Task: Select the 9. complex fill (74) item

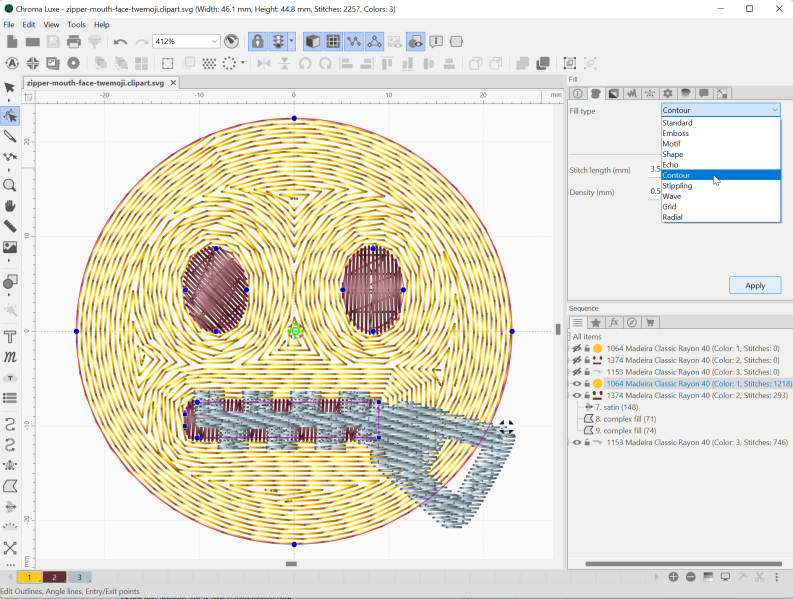Action: 625,431
